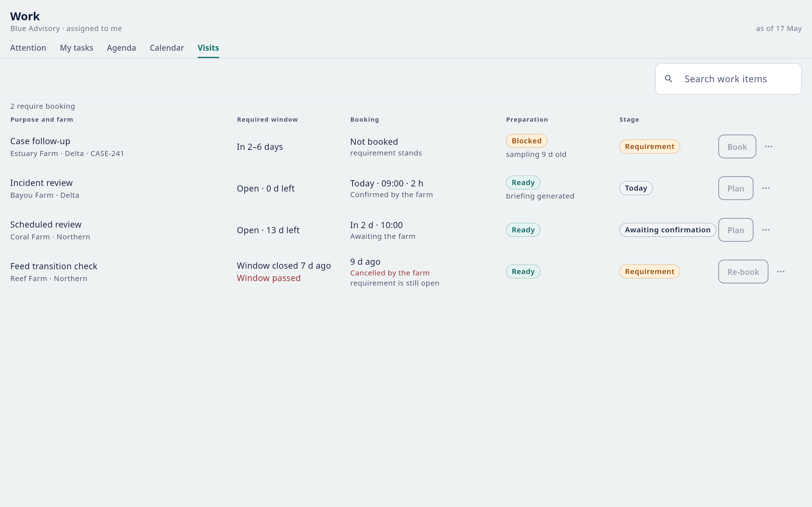Focus the Search work items field

pos(728,79)
